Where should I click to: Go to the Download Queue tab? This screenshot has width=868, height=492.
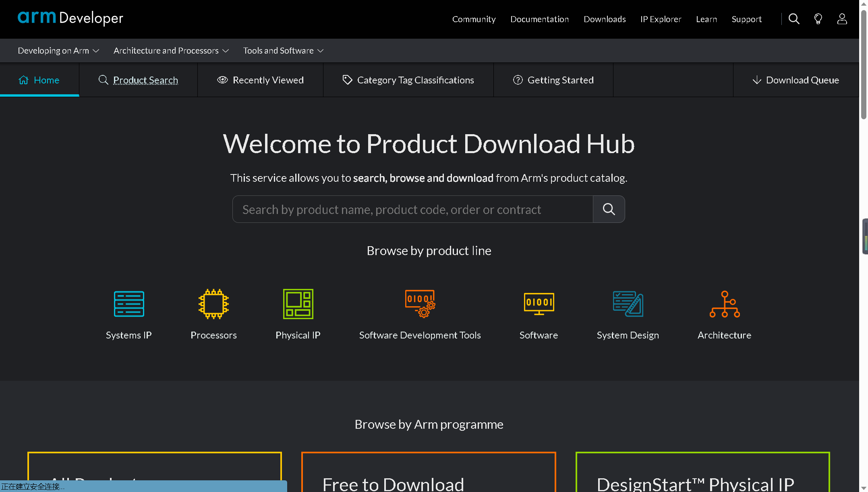795,80
